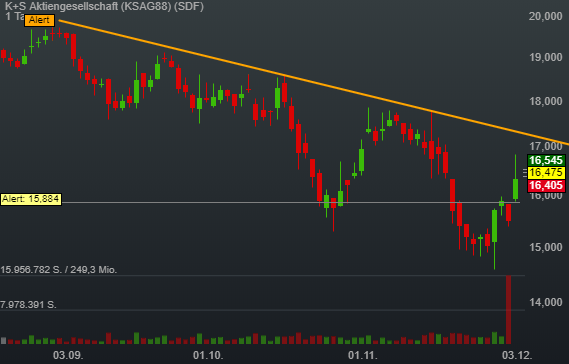Click the orange Alert tag
The height and width of the screenshot is (364, 569).
pyautogui.click(x=39, y=20)
